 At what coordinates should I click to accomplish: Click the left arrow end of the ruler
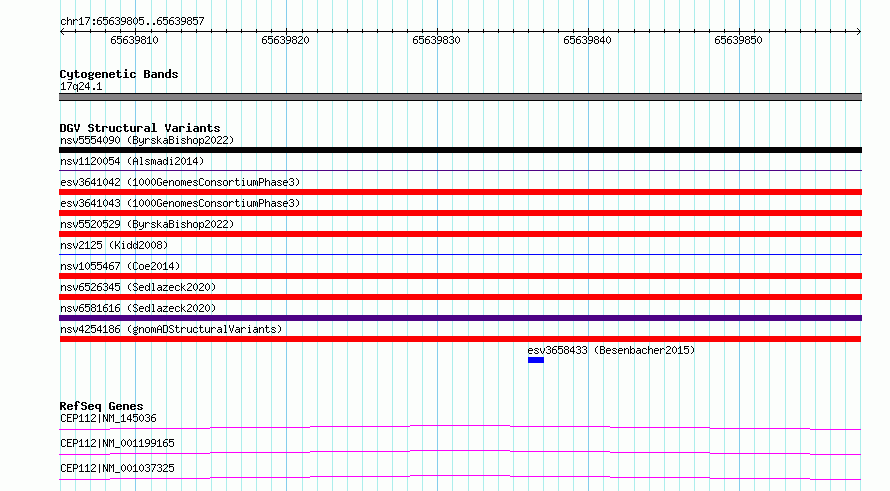click(62, 32)
